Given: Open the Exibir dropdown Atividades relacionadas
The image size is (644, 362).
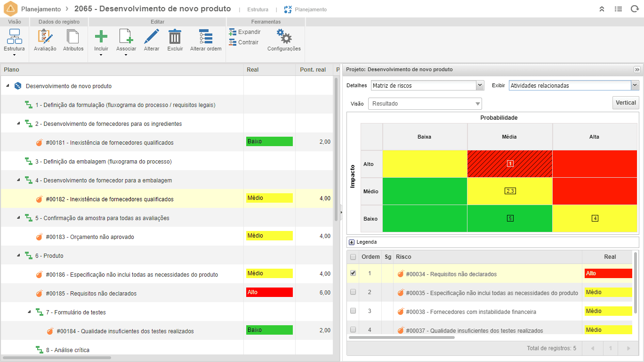Looking at the screenshot, I should [x=574, y=85].
